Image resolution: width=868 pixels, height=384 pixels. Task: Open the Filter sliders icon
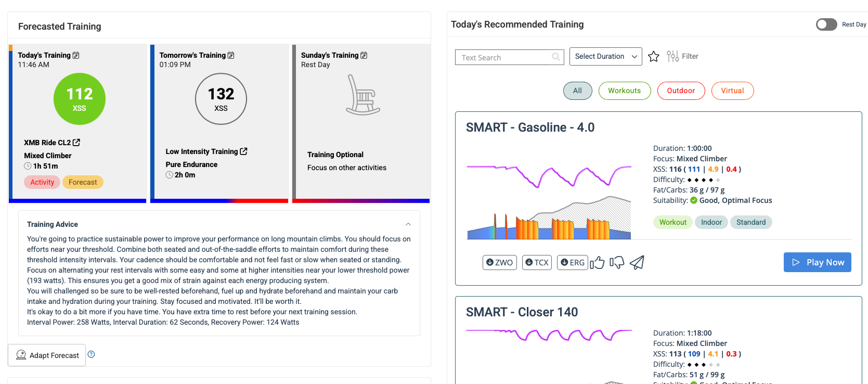672,56
